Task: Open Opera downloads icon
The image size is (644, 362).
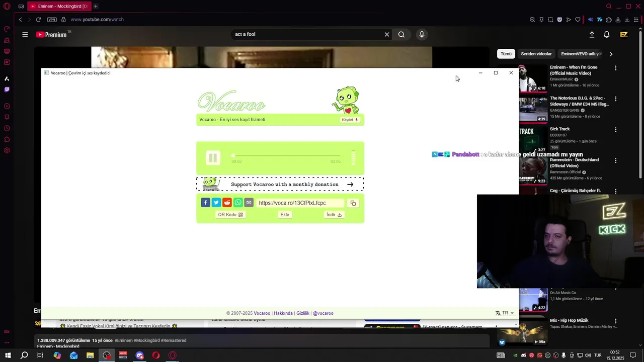Action: point(627,20)
